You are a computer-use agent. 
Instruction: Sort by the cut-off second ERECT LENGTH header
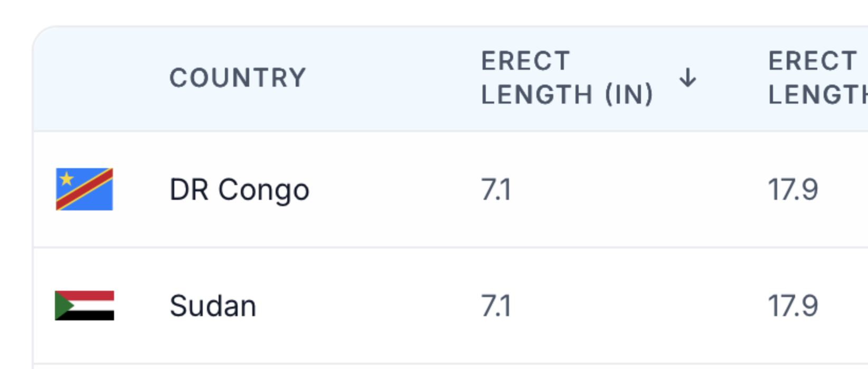pos(817,78)
